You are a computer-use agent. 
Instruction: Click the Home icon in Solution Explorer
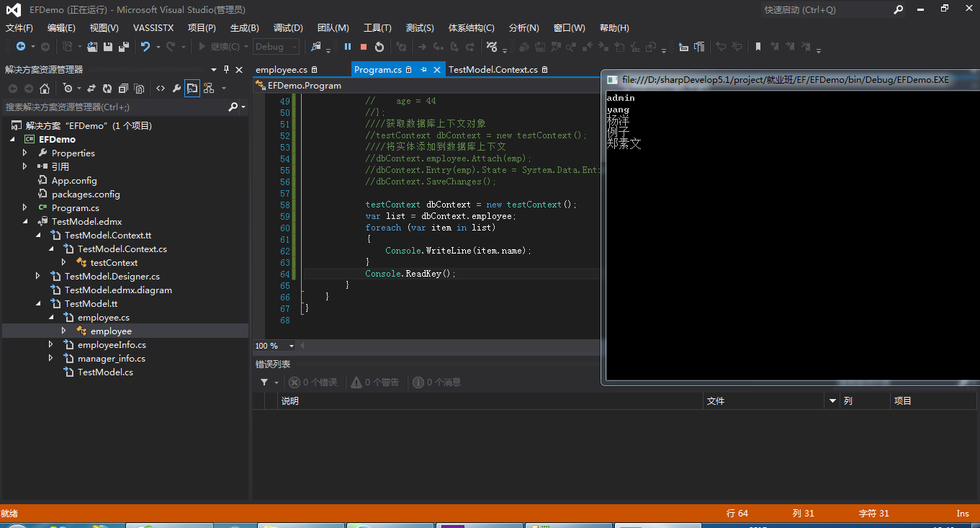point(45,88)
